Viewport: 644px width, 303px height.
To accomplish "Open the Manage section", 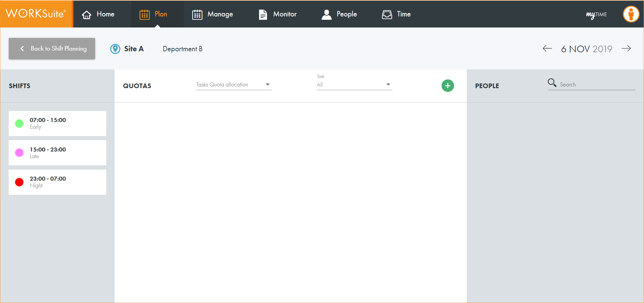I will 212,14.
